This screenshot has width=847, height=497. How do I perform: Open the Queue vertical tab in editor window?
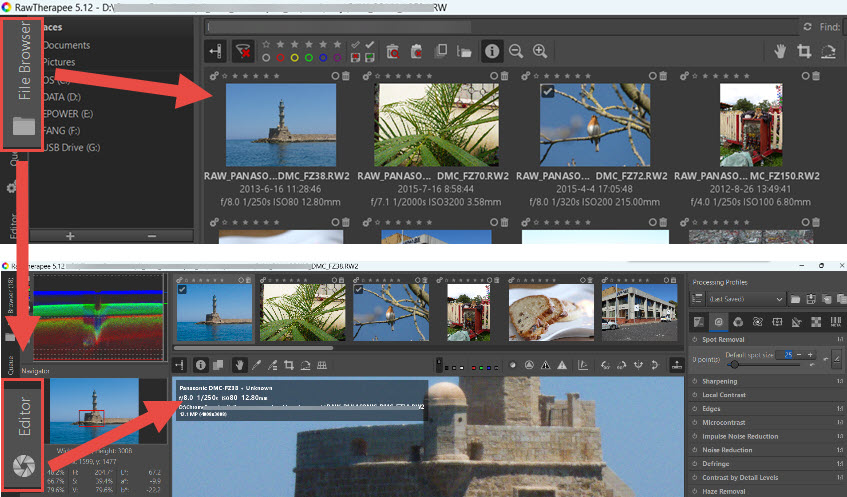pos(11,365)
